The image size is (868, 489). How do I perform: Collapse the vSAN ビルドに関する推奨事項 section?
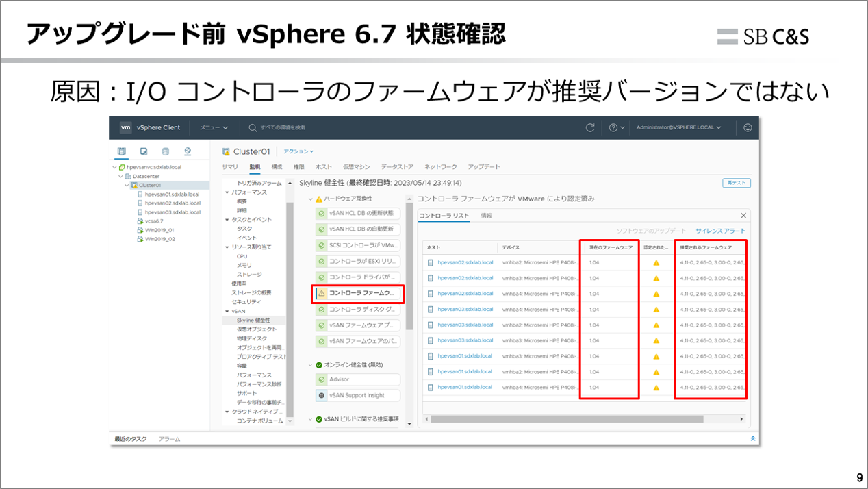[310, 419]
